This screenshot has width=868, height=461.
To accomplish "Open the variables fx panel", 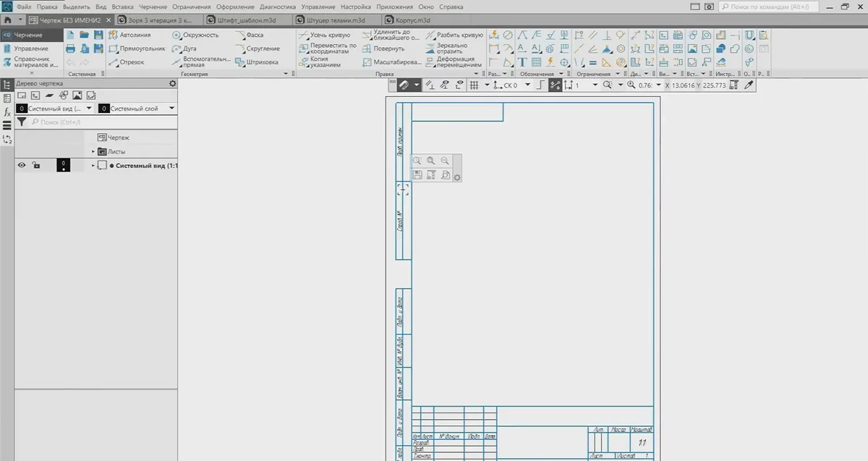I will (7, 111).
